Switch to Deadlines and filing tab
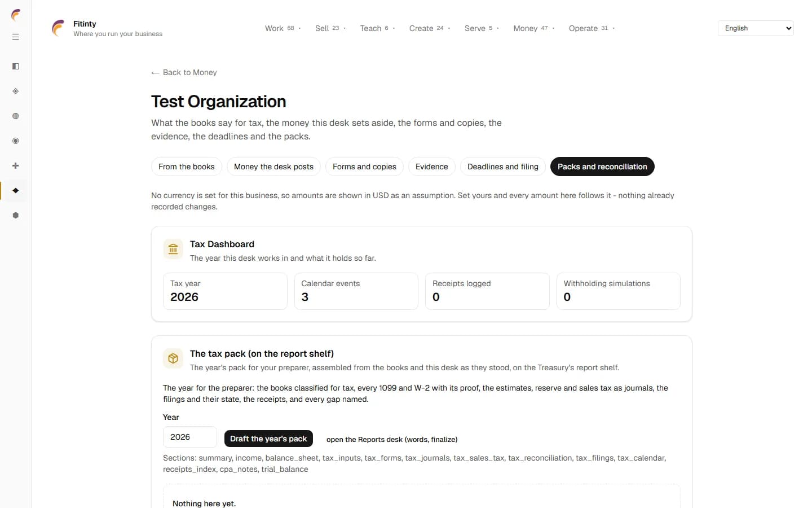Viewport: 812px width, 508px height. pyautogui.click(x=503, y=167)
